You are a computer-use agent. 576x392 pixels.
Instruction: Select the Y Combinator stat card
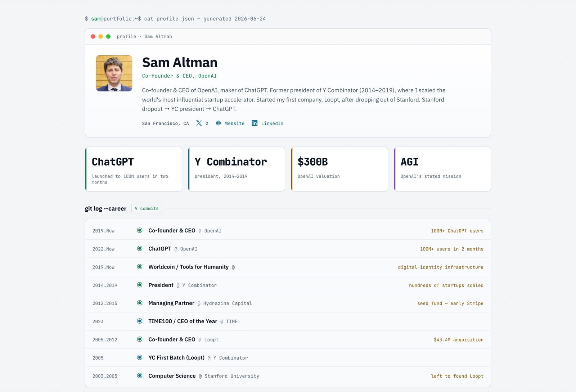pyautogui.click(x=237, y=169)
